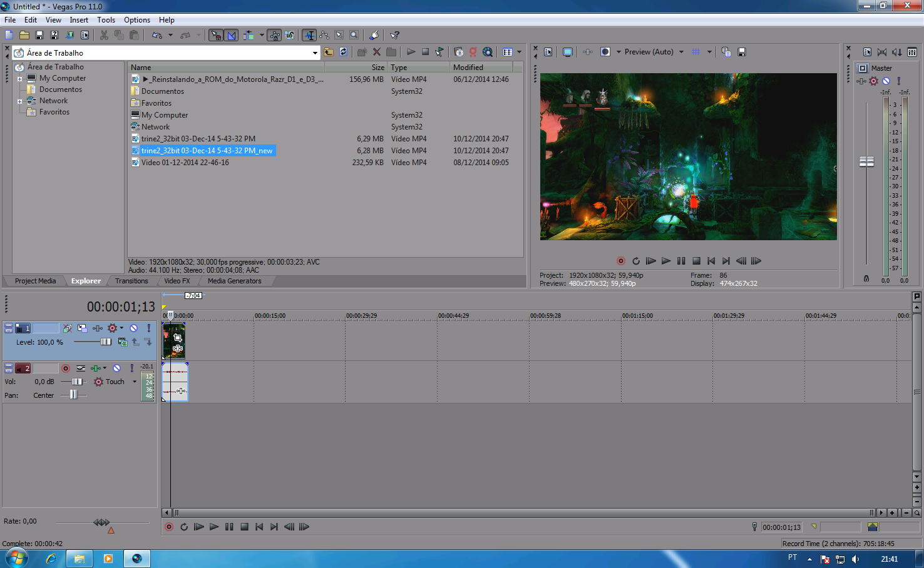The width and height of the screenshot is (924, 568).
Task: Mute video track 1
Action: pyautogui.click(x=133, y=328)
